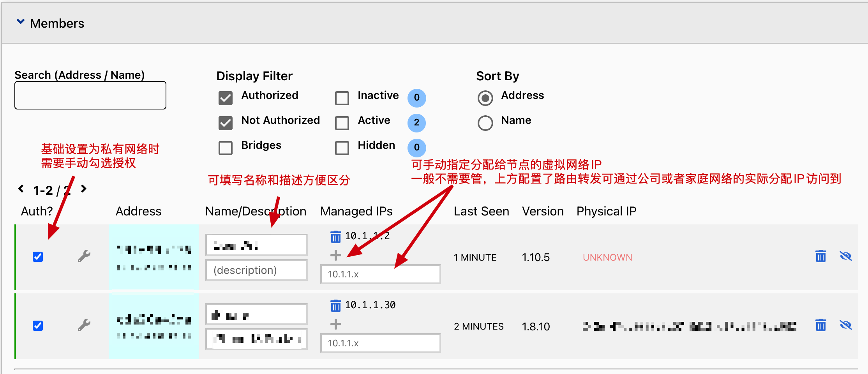This screenshot has width=868, height=374.
Task: Enable the Hidden members filter
Action: pyautogui.click(x=342, y=148)
